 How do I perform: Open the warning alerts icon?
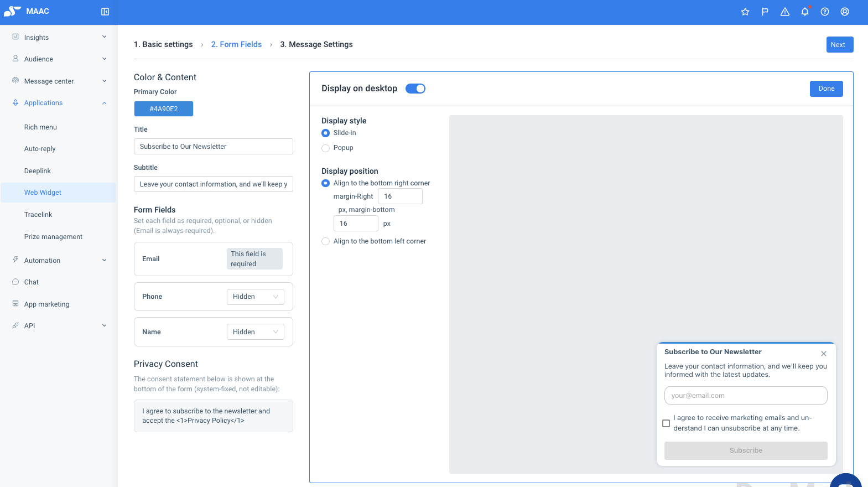pos(785,12)
